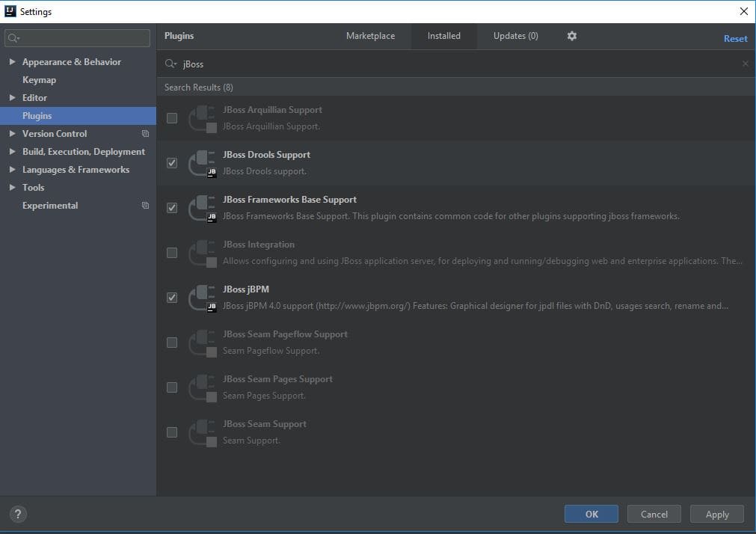
Task: Click the magnifier icon in plugin search
Action: point(171,64)
